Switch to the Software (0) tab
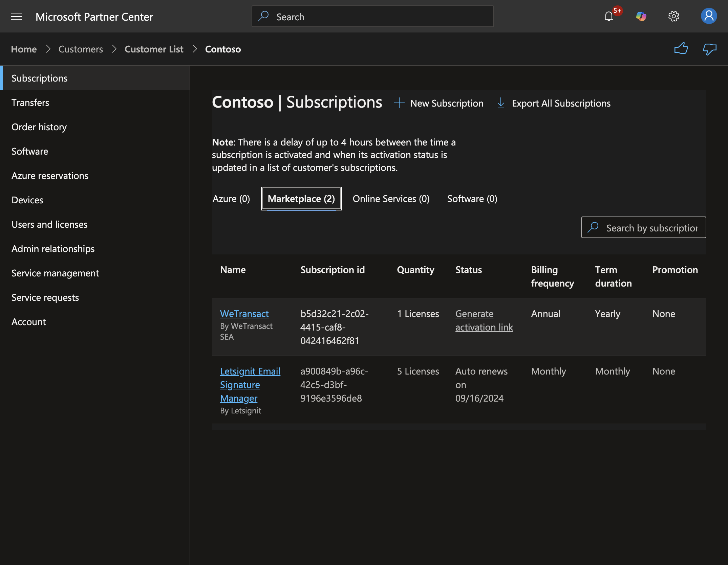Screen dimensions: 728x565 click(x=472, y=199)
